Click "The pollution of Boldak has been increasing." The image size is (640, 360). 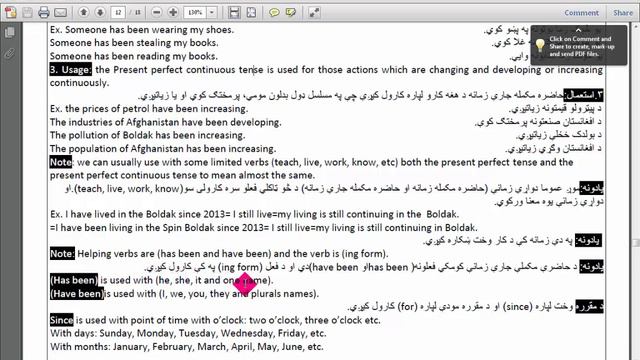pyautogui.click(x=147, y=135)
